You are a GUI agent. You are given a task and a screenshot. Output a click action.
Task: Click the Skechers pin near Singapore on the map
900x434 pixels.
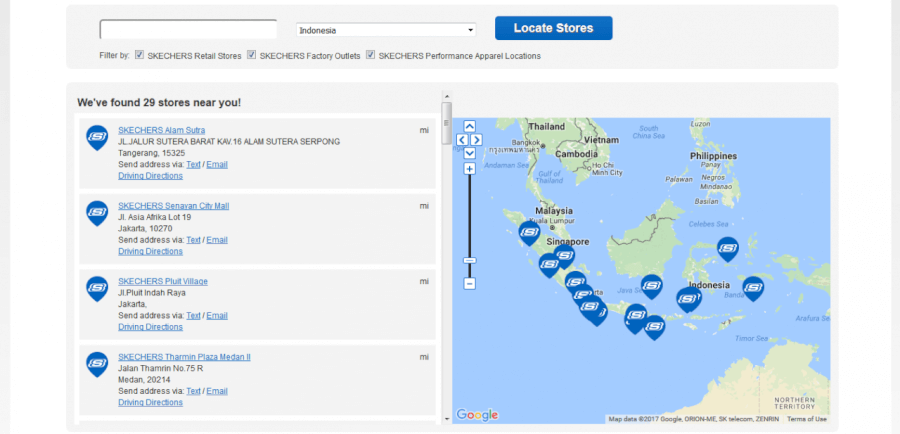pyautogui.click(x=564, y=256)
